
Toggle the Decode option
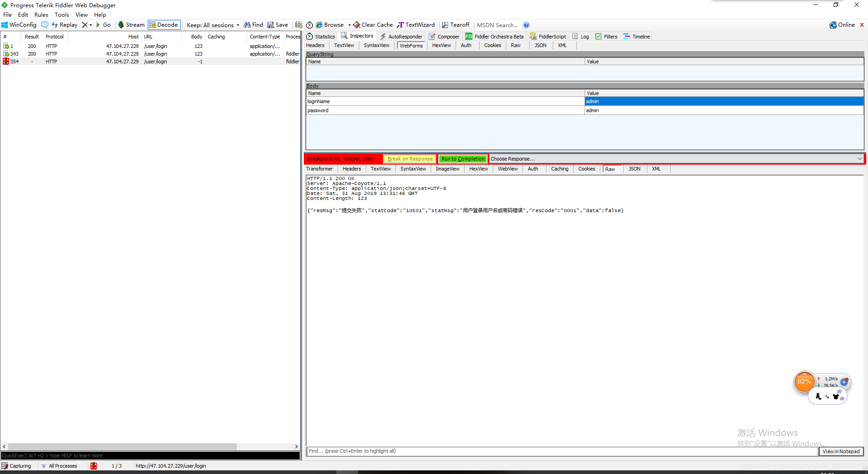pyautogui.click(x=164, y=25)
